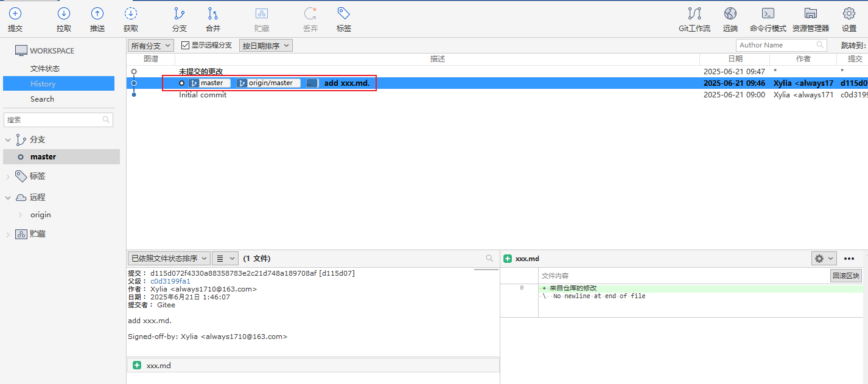Screen dimensions: 868x384
Task: Click the parent commit link c0d3199fa1
Action: pyautogui.click(x=170, y=281)
